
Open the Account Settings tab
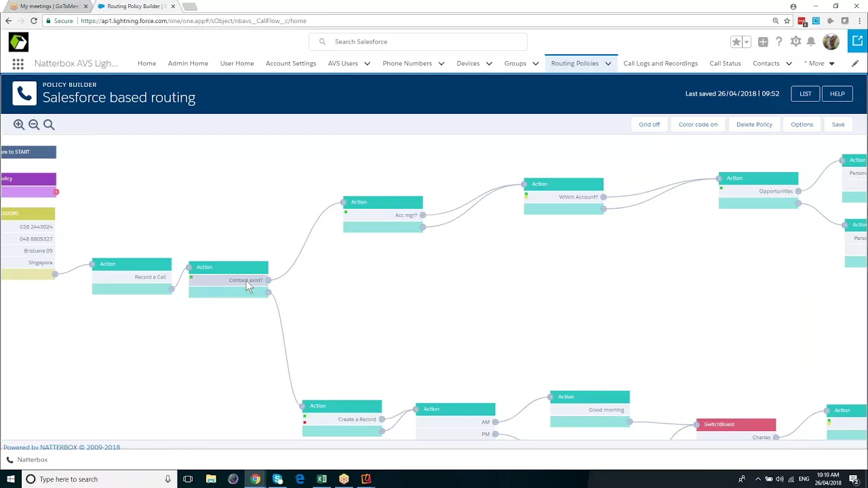pos(291,64)
